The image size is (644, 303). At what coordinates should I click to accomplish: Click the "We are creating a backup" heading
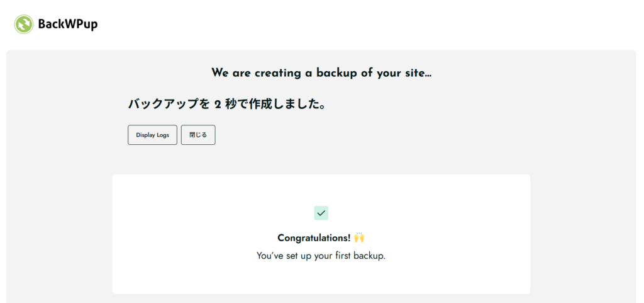(x=321, y=73)
